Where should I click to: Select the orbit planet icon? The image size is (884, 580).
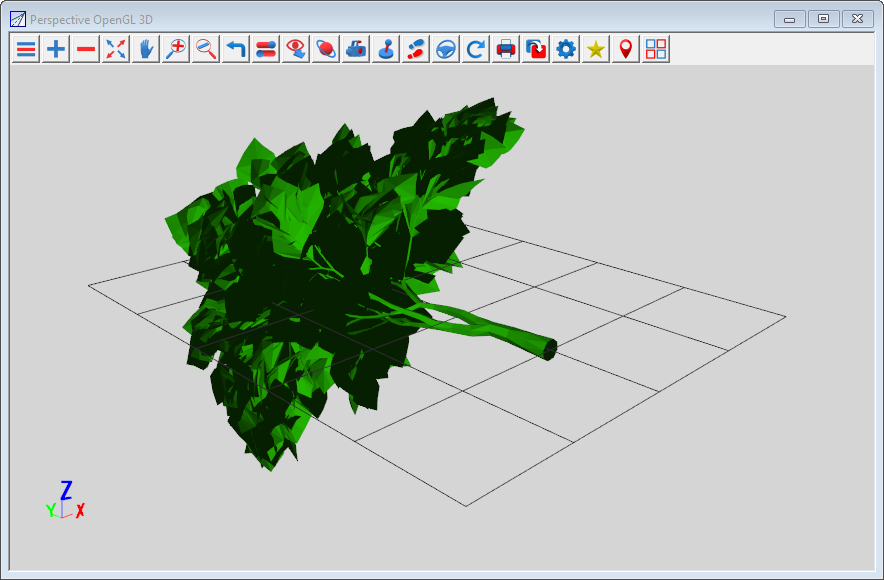tap(326, 49)
